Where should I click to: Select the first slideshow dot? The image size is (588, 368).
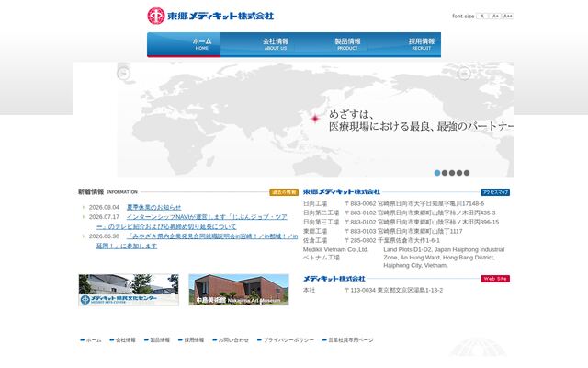(437, 173)
